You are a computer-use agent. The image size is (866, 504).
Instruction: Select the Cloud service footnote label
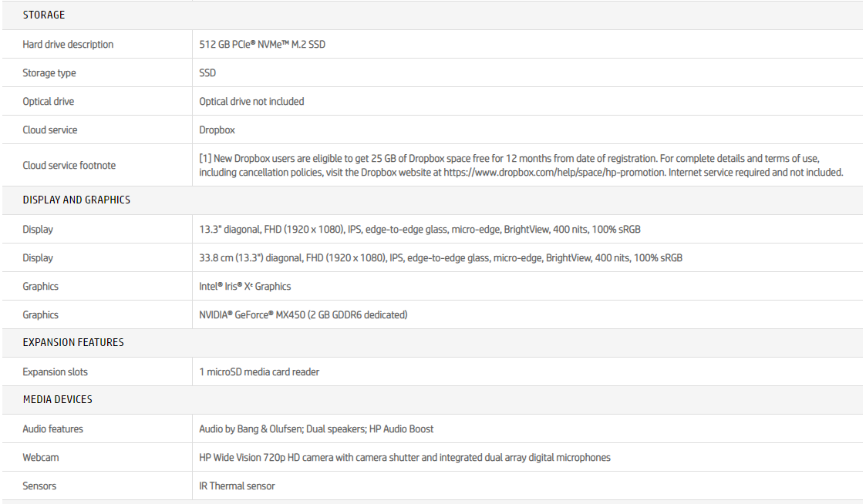[69, 165]
